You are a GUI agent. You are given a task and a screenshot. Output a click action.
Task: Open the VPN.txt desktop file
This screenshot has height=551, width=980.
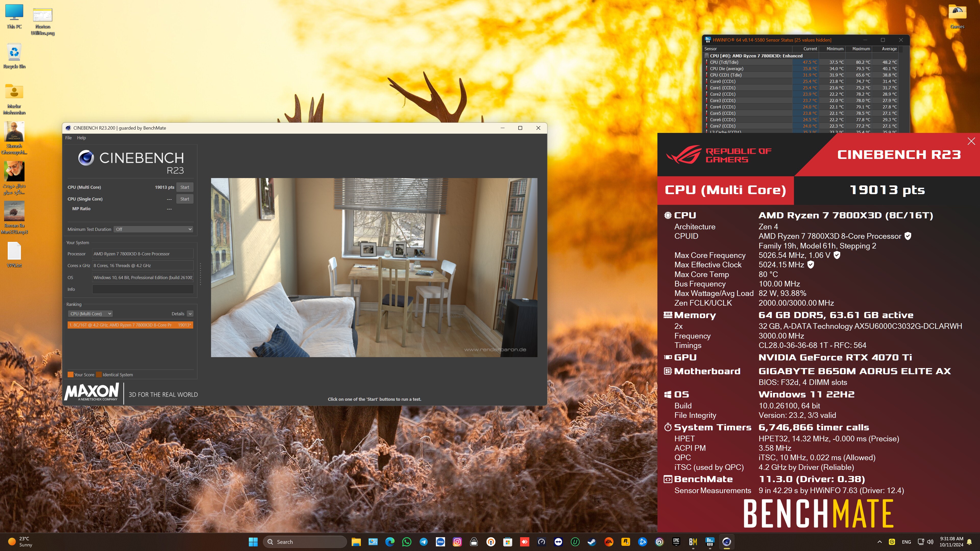14,255
